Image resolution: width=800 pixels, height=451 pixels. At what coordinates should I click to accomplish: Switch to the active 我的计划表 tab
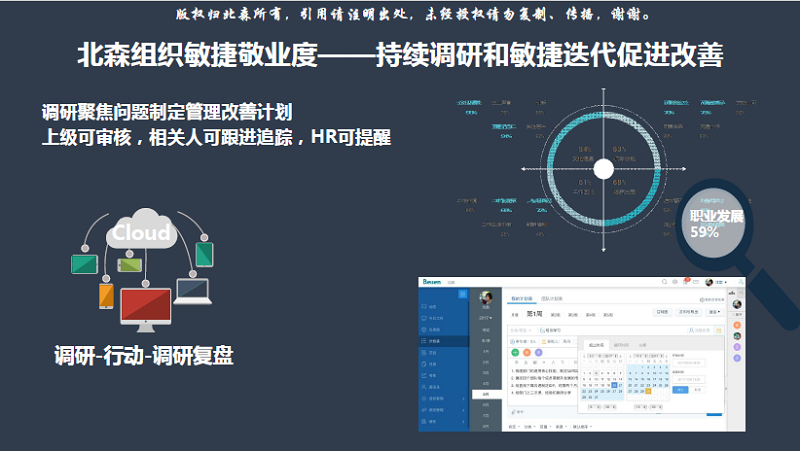(522, 298)
